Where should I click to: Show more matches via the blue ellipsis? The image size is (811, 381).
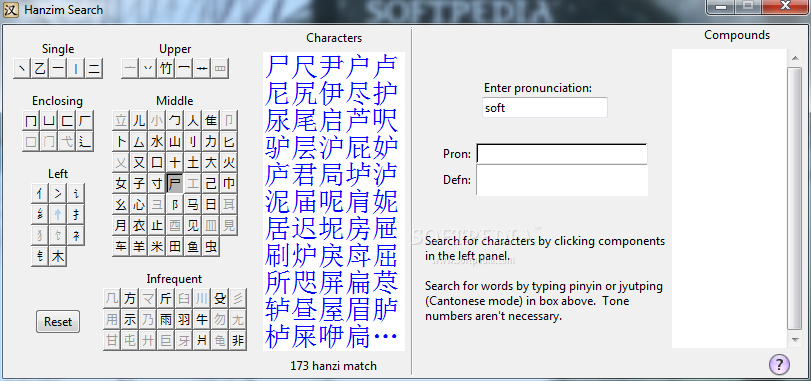pyautogui.click(x=385, y=337)
